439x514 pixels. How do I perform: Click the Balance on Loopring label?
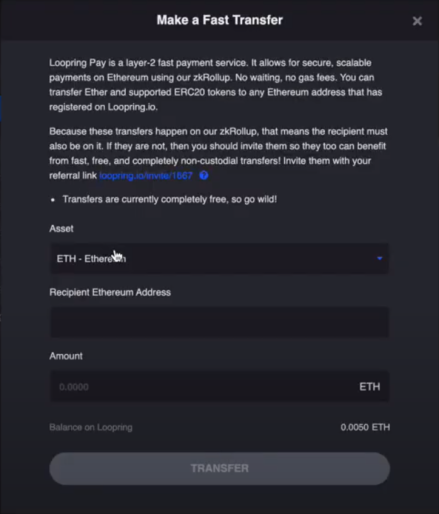point(91,427)
